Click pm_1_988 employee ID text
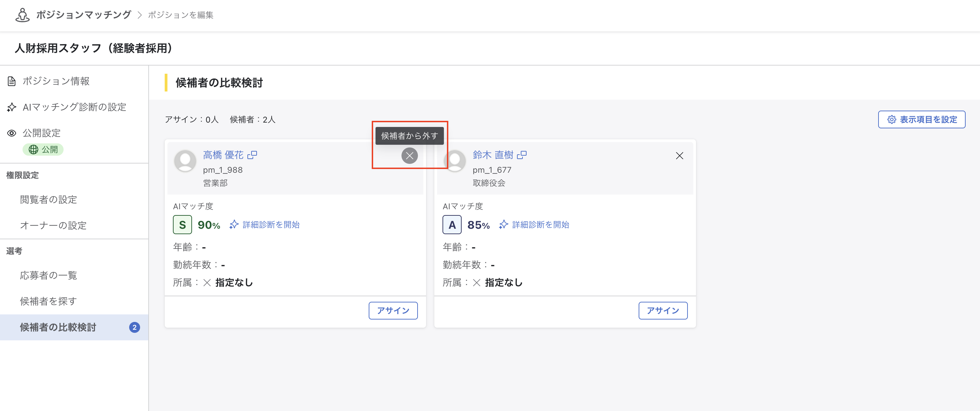Image resolution: width=980 pixels, height=411 pixels. [x=222, y=170]
